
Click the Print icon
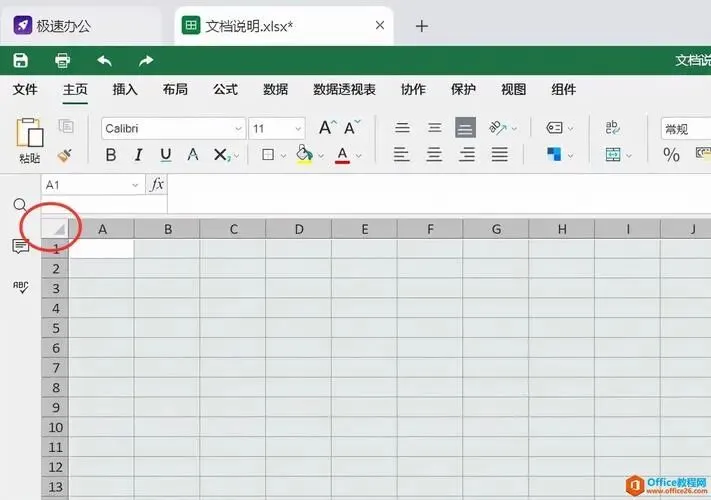click(x=62, y=60)
